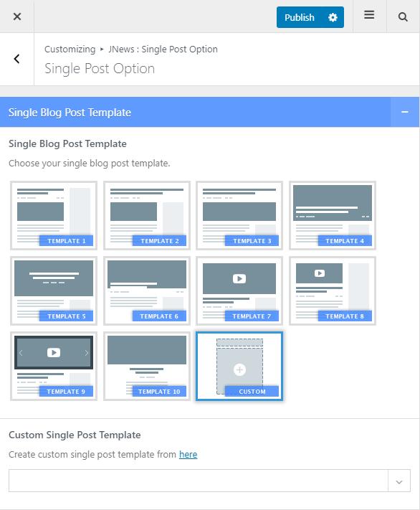Open the hamburger menu icon

(x=369, y=15)
